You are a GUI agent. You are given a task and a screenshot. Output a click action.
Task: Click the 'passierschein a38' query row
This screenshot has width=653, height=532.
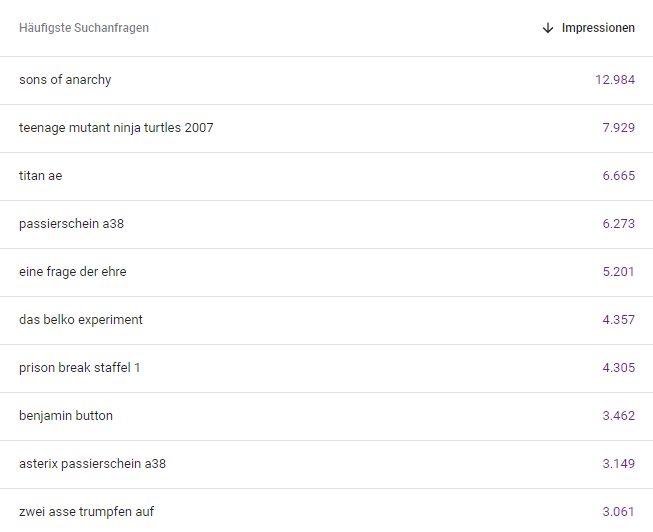(x=71, y=224)
